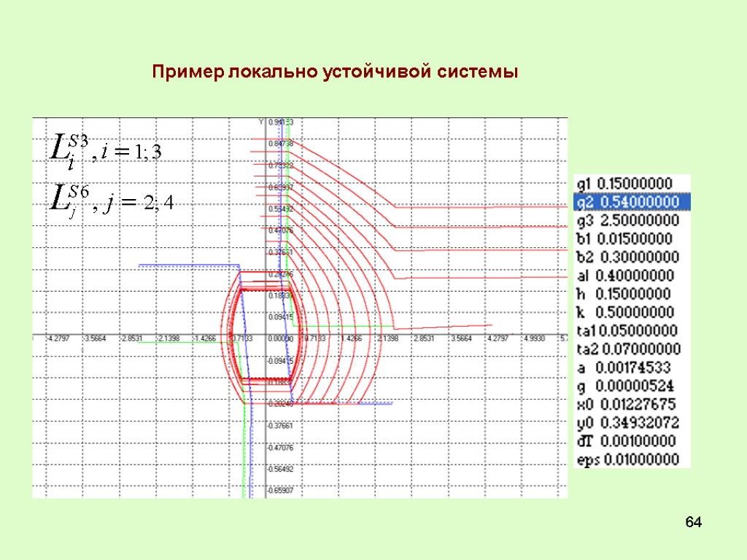Click the Y axis label on the graph
747x560 pixels.
coord(260,121)
